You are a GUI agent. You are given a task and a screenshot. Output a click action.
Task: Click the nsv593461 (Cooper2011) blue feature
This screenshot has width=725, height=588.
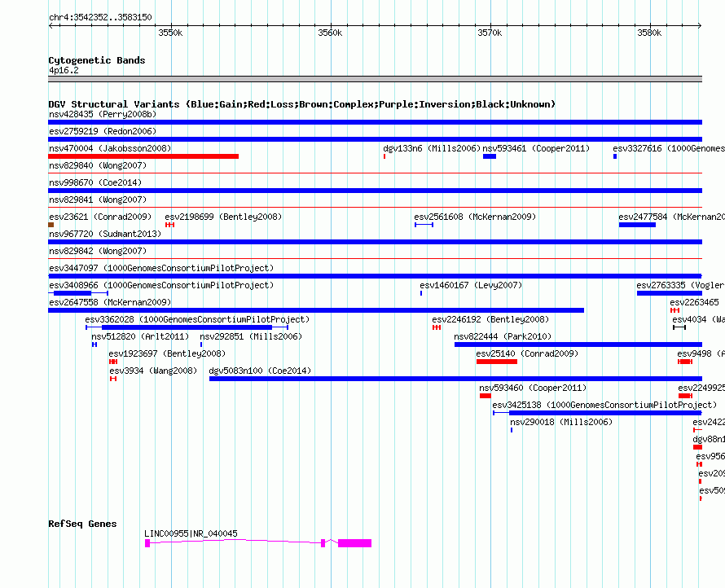pos(490,156)
